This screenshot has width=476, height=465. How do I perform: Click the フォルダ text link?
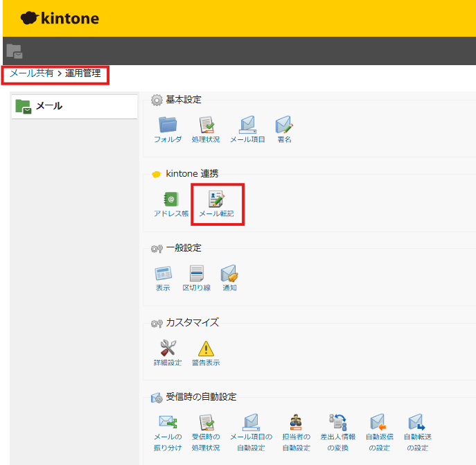coord(168,139)
